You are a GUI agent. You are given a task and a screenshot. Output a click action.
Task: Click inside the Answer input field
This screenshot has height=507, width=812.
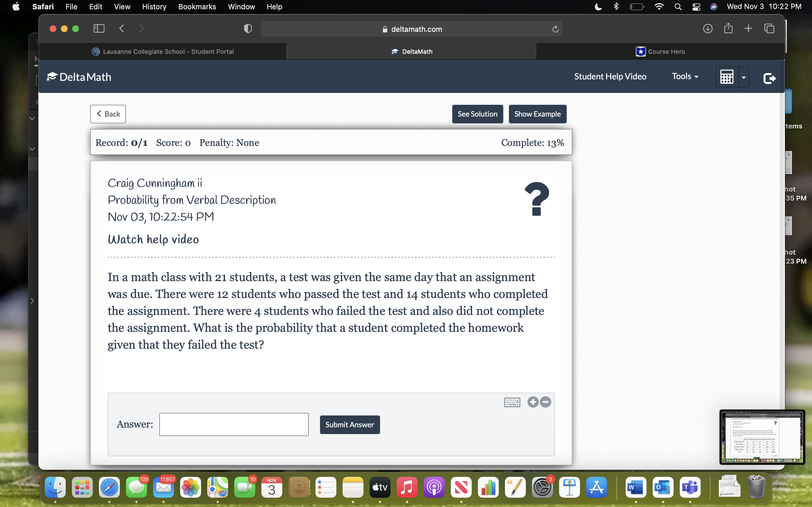(x=234, y=424)
